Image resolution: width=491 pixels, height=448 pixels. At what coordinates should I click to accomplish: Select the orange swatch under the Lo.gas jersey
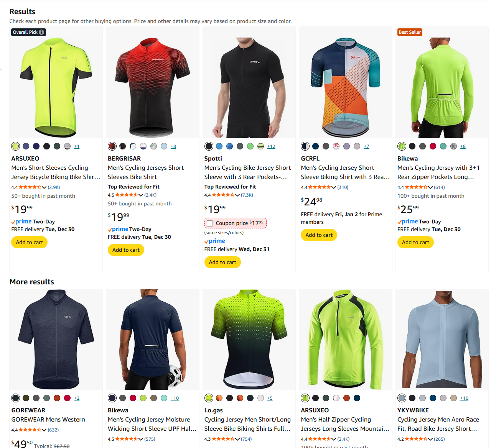[219, 398]
